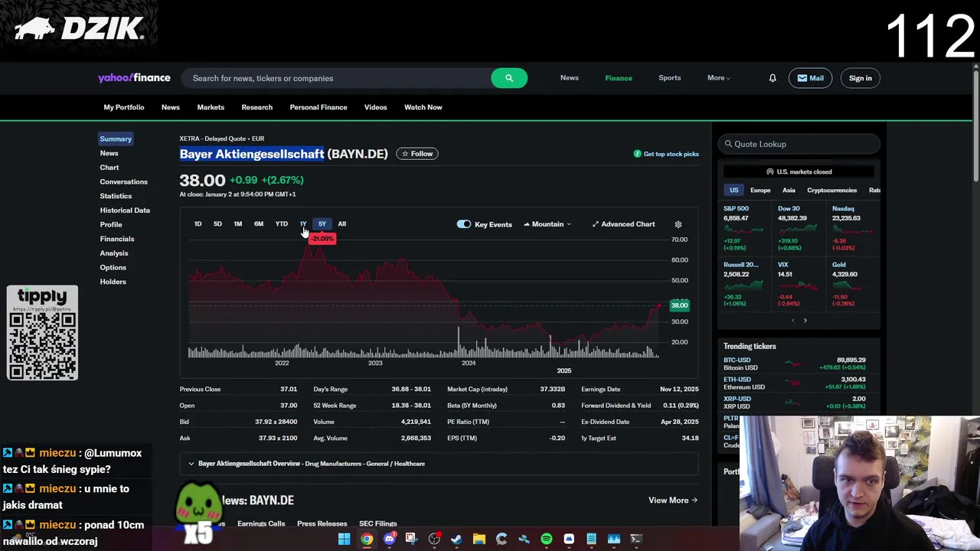Viewport: 980px width, 551px height.
Task: Click the Get top stock picks icon link
Action: click(666, 154)
